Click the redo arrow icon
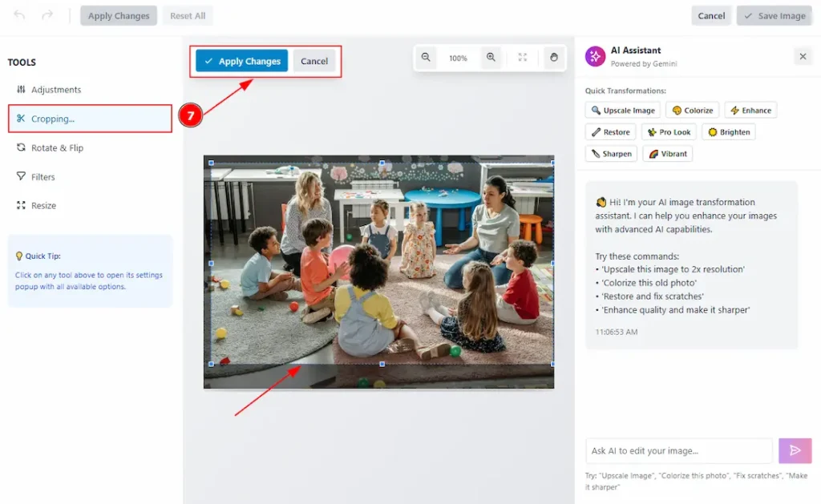 coord(47,15)
